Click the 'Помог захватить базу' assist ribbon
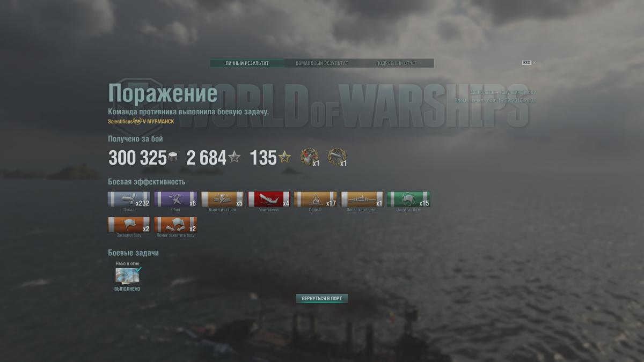Screen dimensions: 644x362 point(175,225)
